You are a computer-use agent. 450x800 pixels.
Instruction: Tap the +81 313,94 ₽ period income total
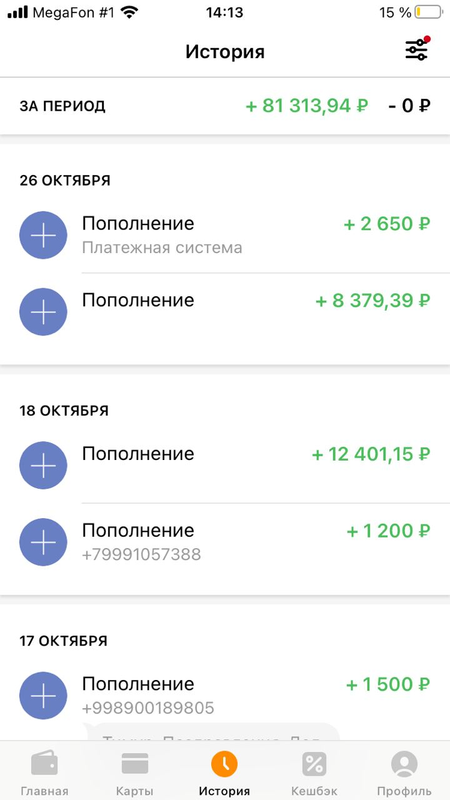click(x=307, y=106)
